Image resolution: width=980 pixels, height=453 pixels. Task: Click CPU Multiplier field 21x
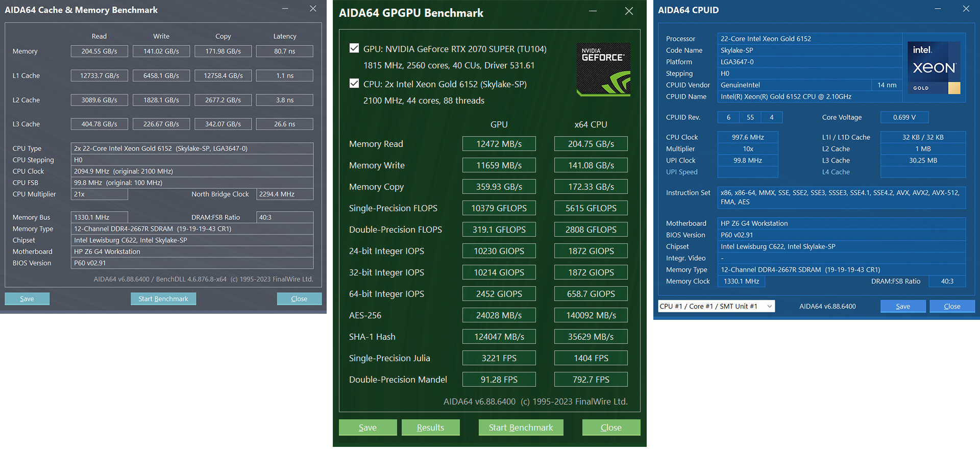click(x=100, y=194)
